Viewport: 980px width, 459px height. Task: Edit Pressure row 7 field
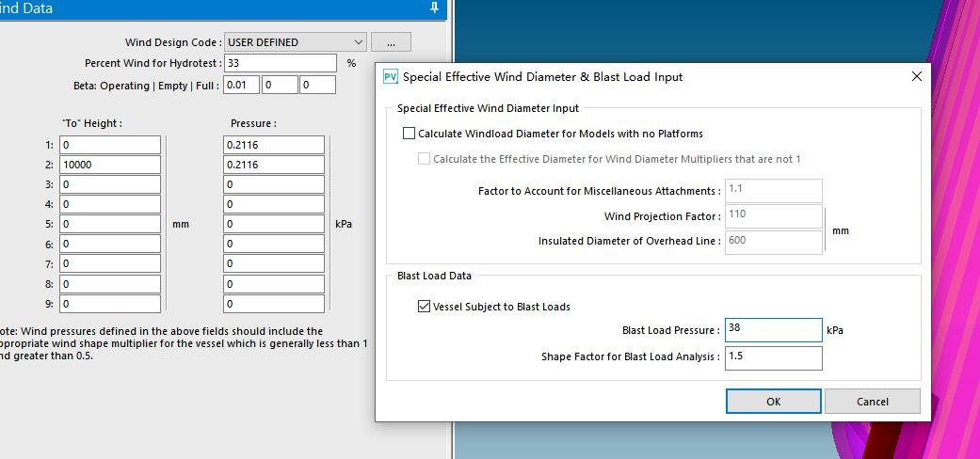click(274, 264)
